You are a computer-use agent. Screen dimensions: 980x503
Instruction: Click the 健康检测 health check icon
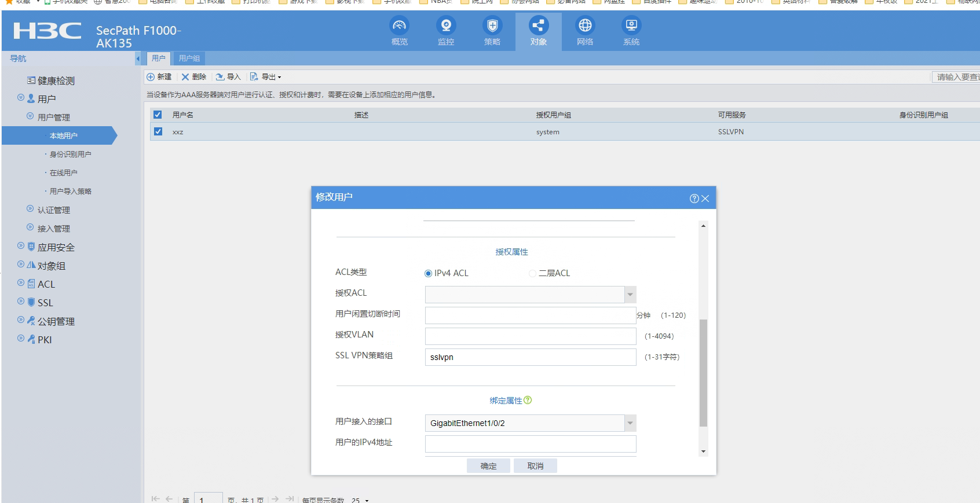click(31, 80)
